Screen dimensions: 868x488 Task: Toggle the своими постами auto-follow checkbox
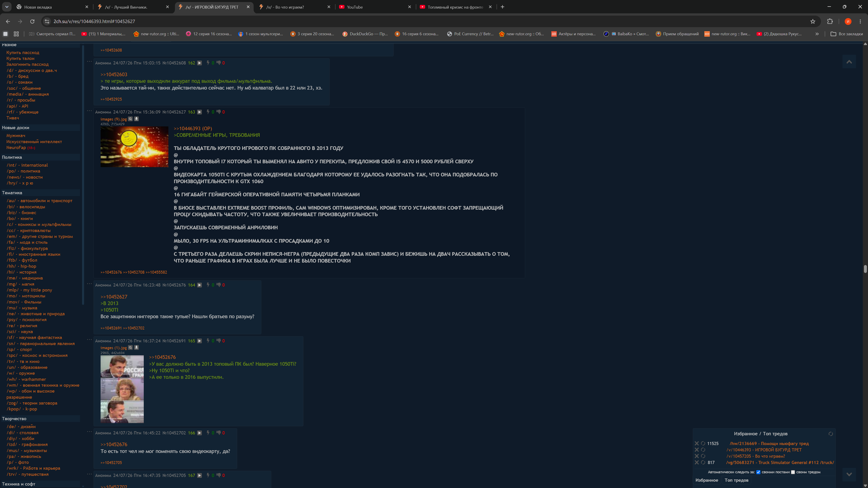click(x=758, y=472)
